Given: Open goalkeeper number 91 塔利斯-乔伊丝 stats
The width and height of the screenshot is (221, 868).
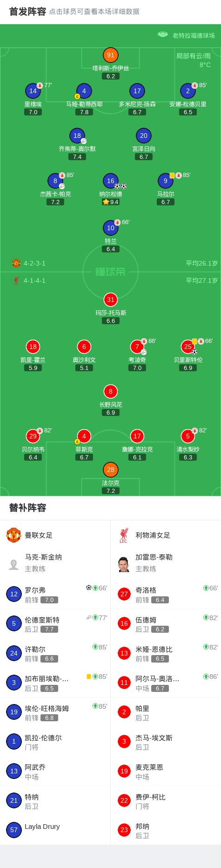Looking at the screenshot, I should coord(110,55).
